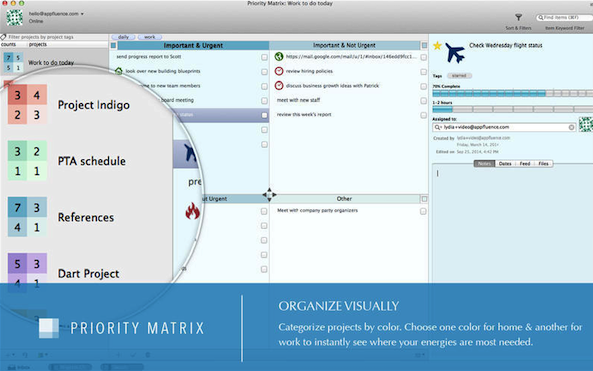The width and height of the screenshot is (593, 371).
Task: Click the clock icon beside review hiring policies
Action: 279,71
